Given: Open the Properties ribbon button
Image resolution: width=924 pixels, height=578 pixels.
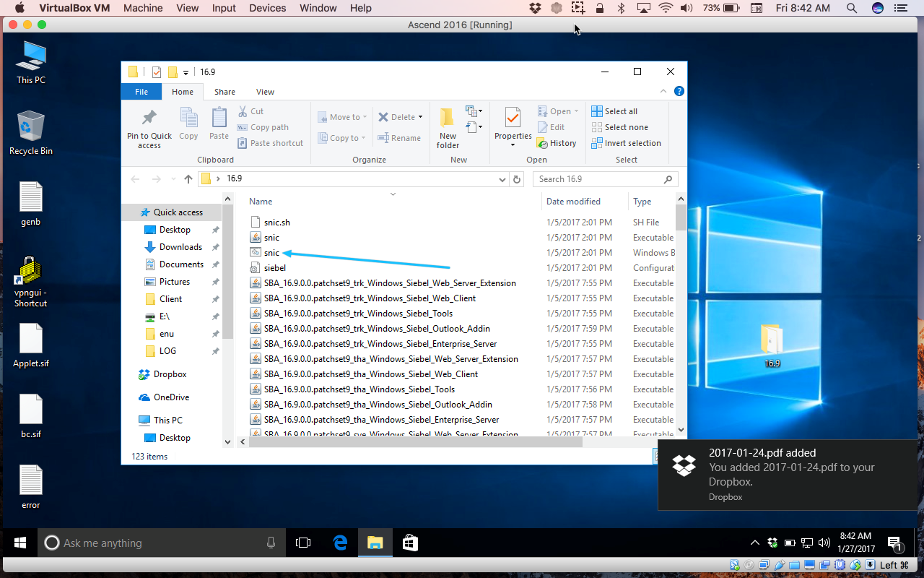Looking at the screenshot, I should point(513,127).
